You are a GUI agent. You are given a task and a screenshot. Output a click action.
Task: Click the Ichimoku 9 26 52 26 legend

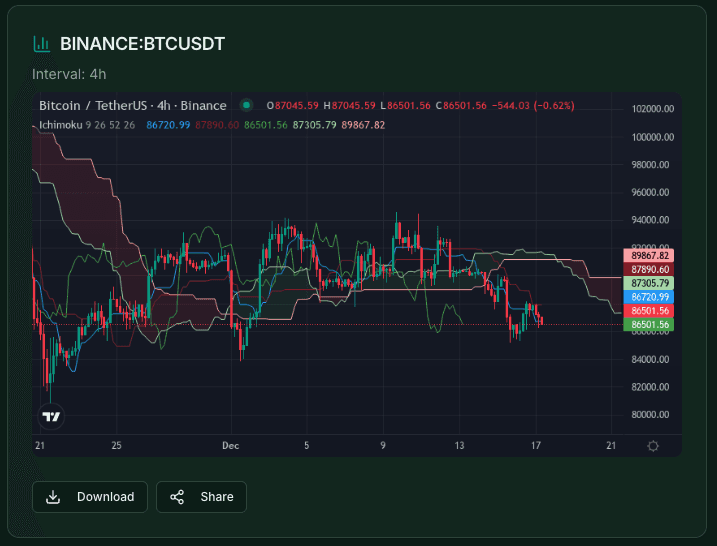click(x=87, y=125)
